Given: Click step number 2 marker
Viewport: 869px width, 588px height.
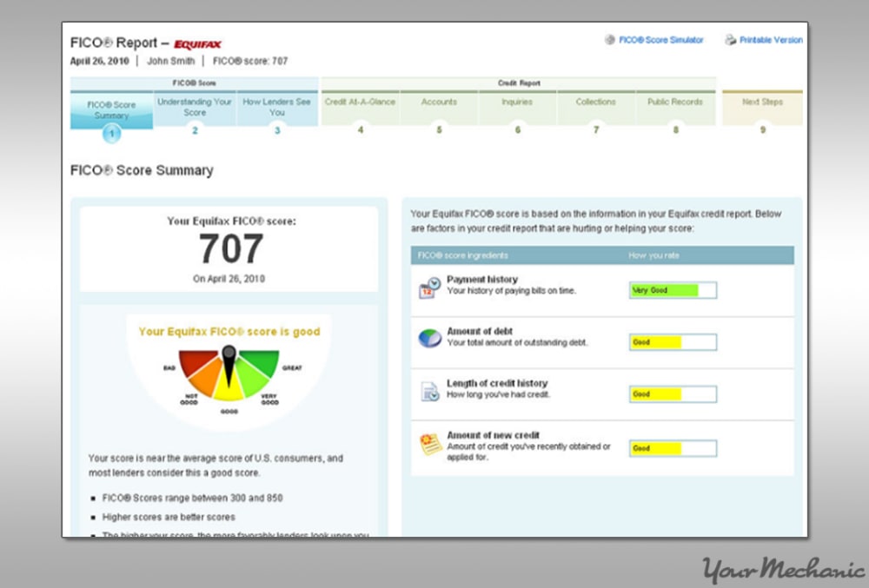Looking at the screenshot, I should tap(195, 130).
